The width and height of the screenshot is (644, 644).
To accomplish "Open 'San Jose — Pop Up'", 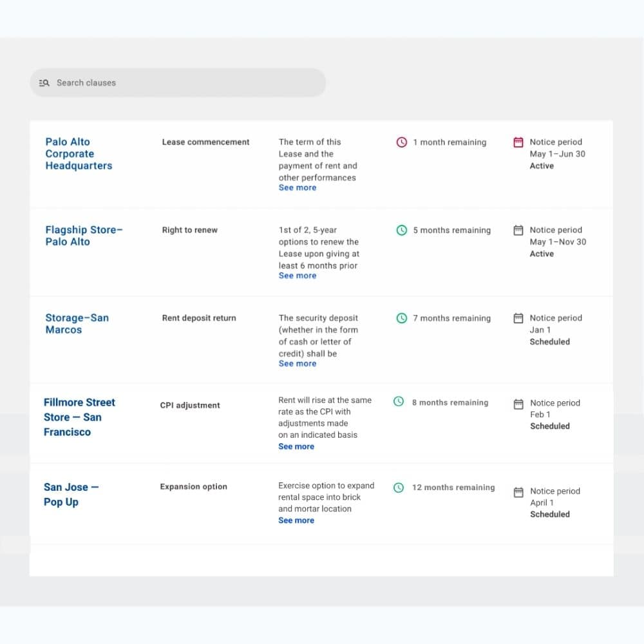I will [71, 495].
